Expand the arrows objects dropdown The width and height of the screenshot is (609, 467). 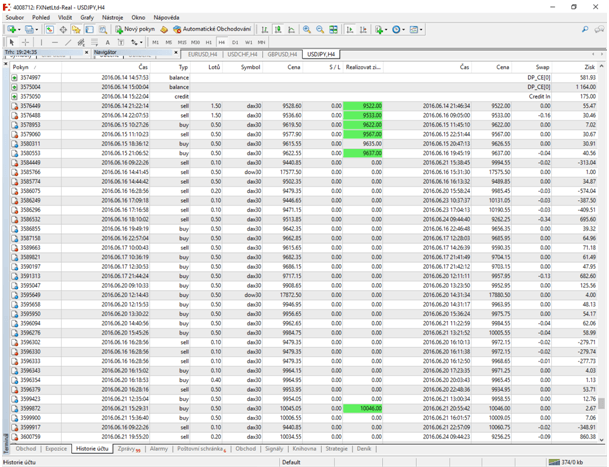141,43
